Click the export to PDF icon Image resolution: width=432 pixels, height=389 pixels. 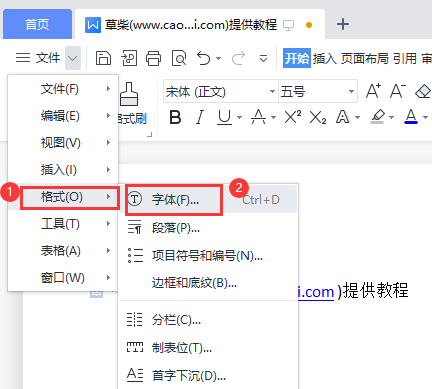point(129,58)
